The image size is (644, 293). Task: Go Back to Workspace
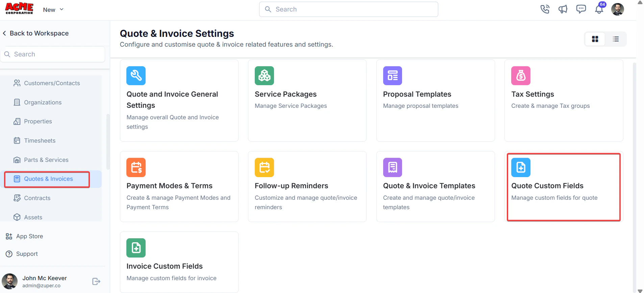point(35,33)
